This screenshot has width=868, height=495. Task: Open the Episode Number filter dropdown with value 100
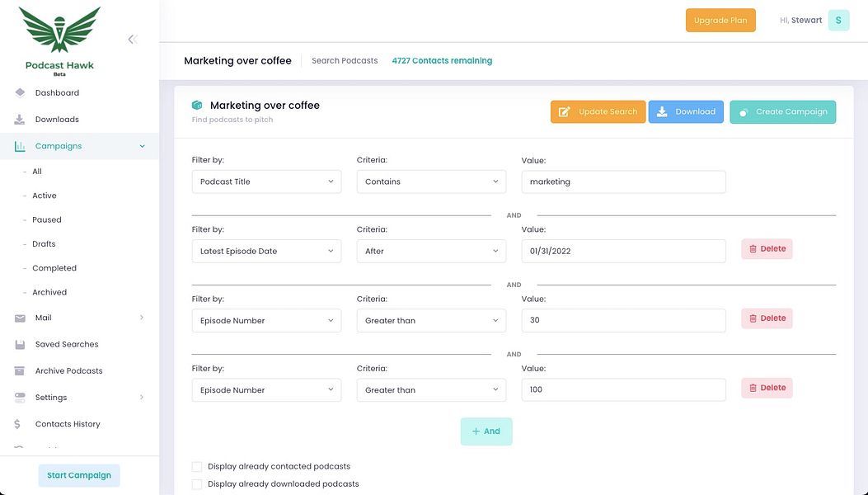[x=266, y=389]
